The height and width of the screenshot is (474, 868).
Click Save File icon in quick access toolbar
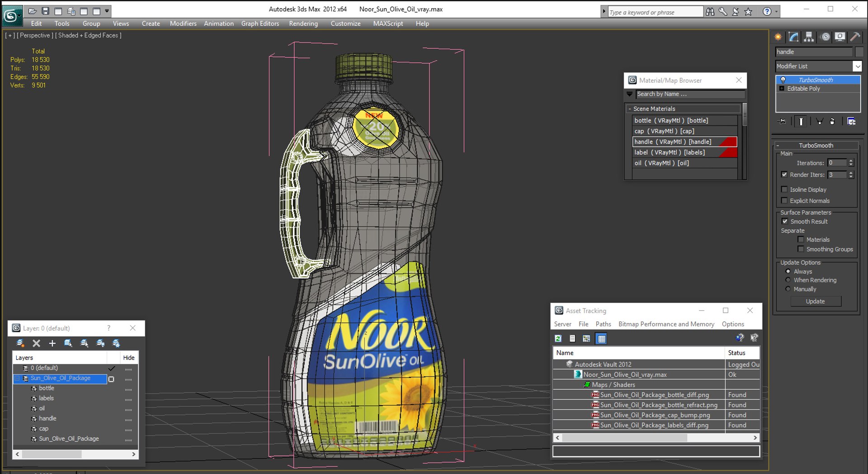(45, 11)
